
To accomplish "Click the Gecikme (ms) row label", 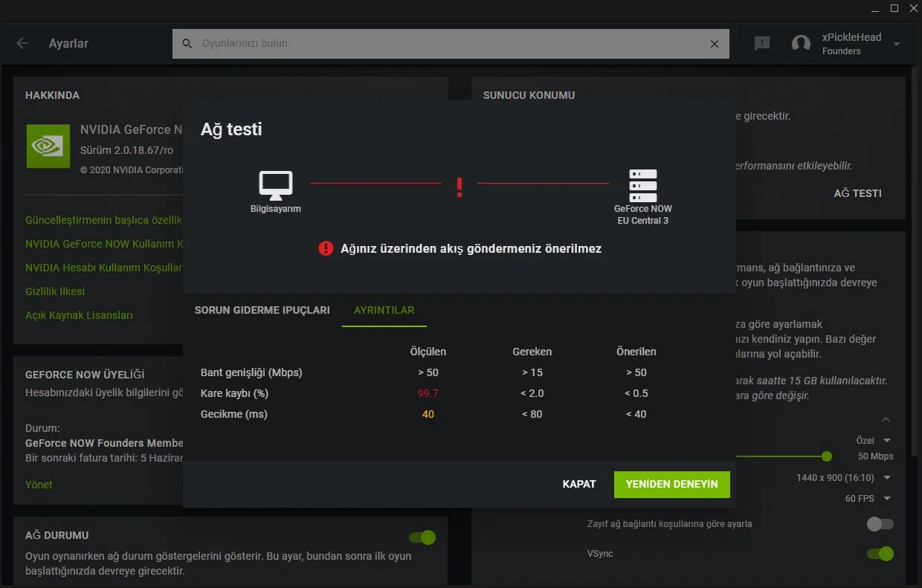I will 233,414.
